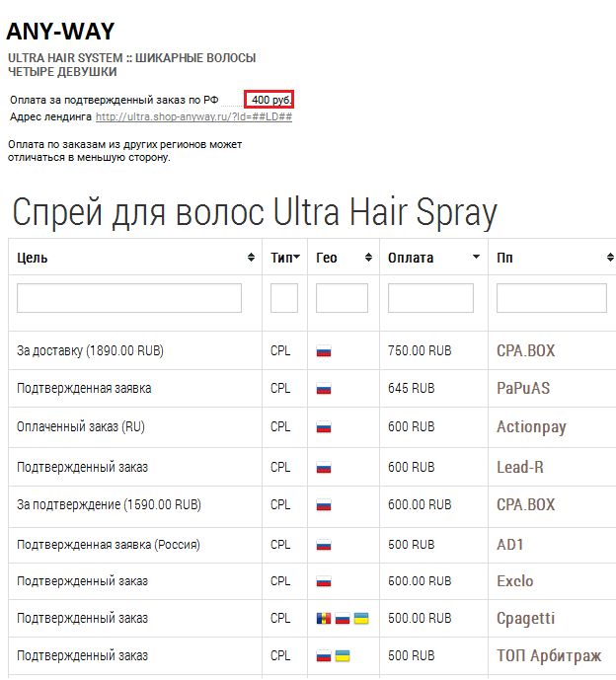This screenshot has width=616, height=680.
Task: Click the ANY-WAY heading
Action: coord(60,31)
